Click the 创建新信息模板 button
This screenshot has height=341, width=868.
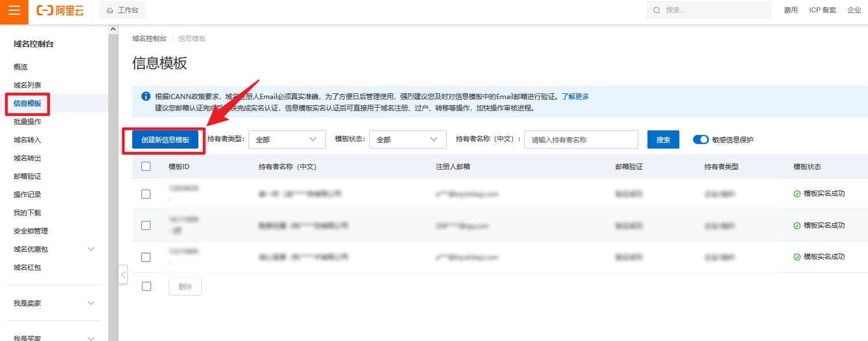click(x=165, y=139)
